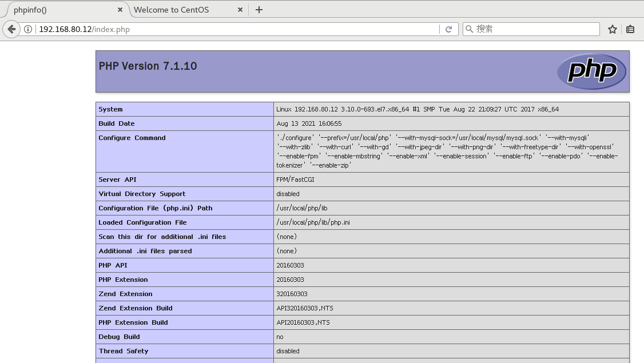Select the PHP API value 20160303
The height and width of the screenshot is (363, 644).
[291, 265]
